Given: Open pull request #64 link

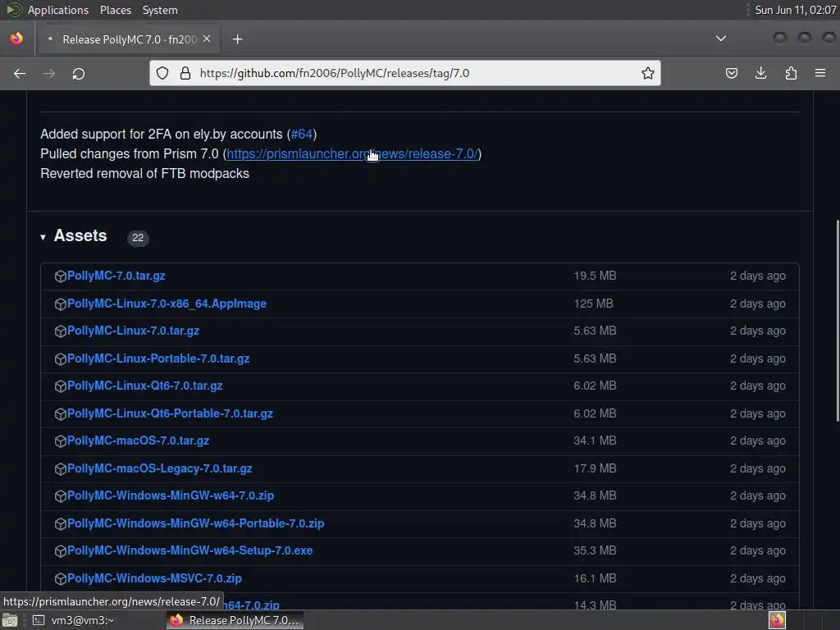Looking at the screenshot, I should point(302,134).
